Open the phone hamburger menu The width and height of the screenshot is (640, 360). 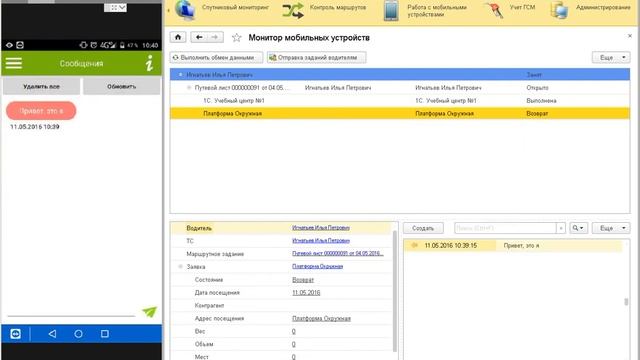click(x=14, y=63)
